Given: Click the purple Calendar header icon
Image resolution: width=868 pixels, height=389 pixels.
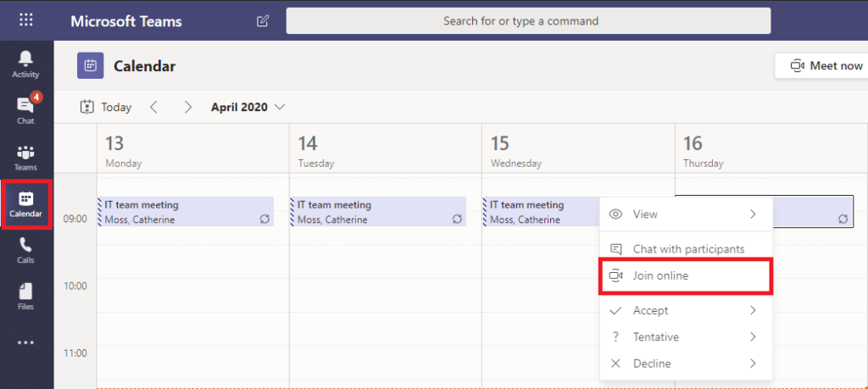Looking at the screenshot, I should [90, 66].
